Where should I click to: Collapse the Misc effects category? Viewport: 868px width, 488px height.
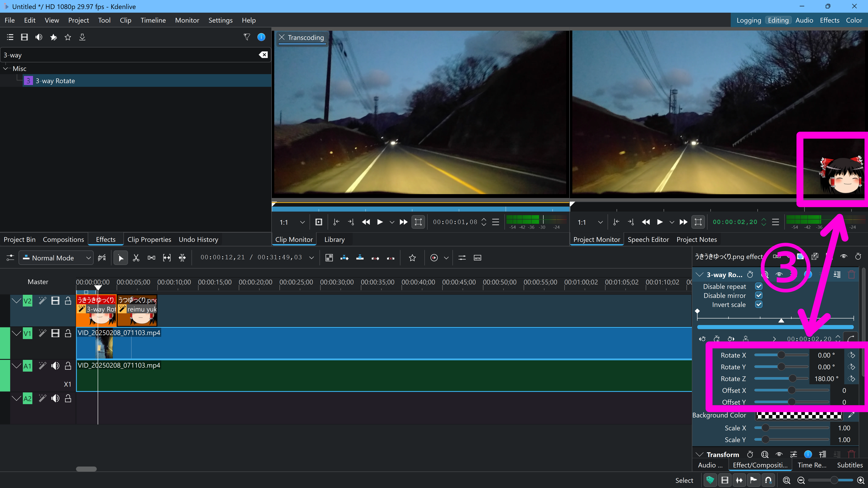tap(5, 68)
